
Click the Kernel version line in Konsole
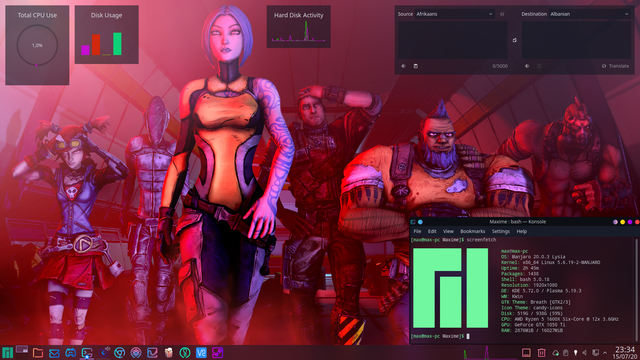click(x=550, y=262)
